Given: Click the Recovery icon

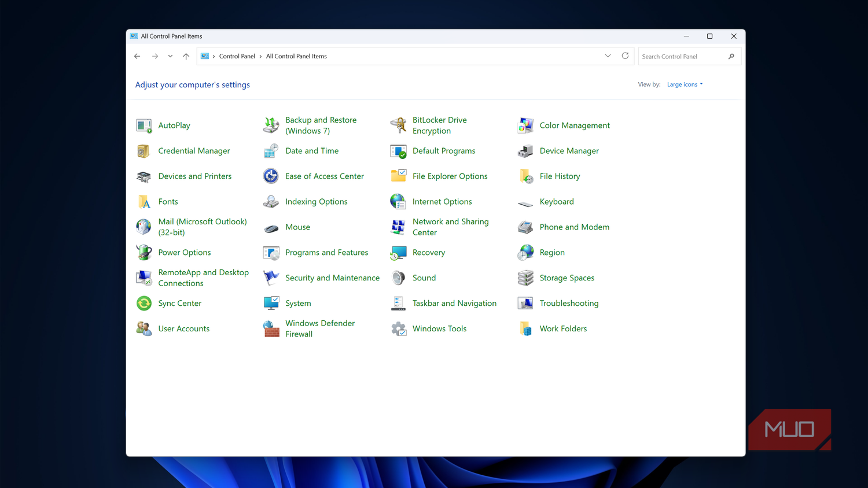Looking at the screenshot, I should tap(398, 253).
